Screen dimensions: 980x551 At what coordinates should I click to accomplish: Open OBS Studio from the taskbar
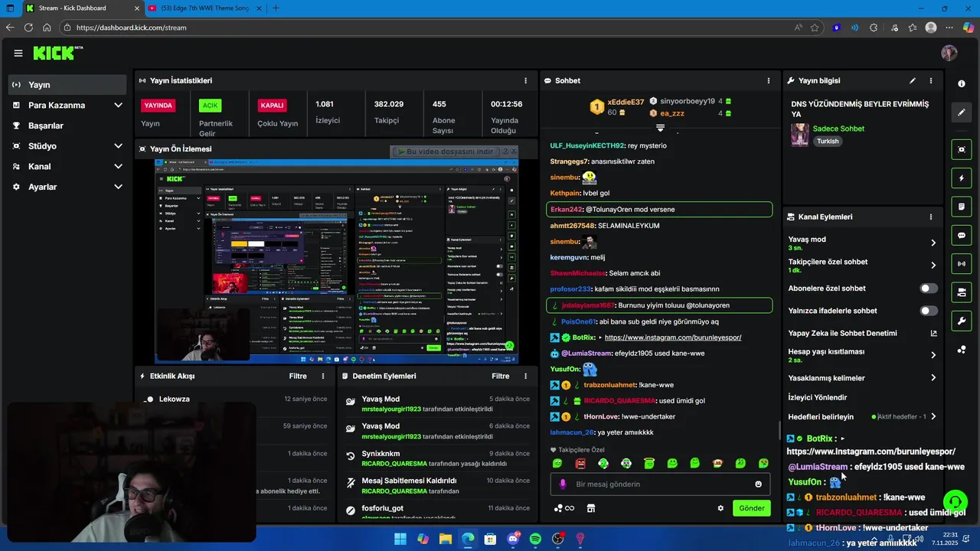tap(558, 539)
